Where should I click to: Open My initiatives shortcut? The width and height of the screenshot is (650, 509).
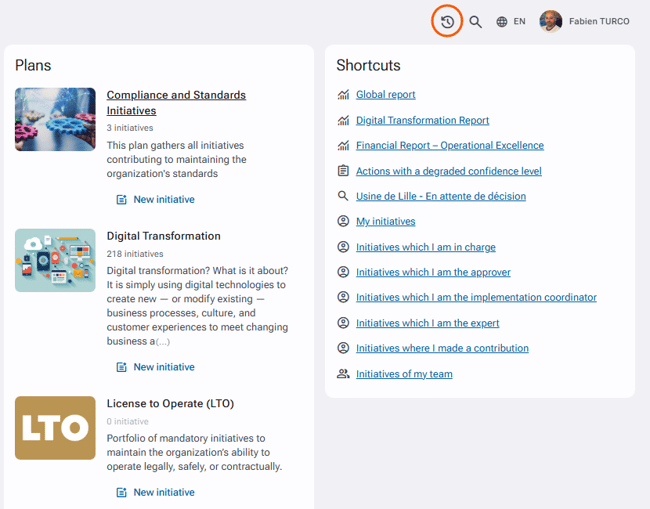point(386,221)
